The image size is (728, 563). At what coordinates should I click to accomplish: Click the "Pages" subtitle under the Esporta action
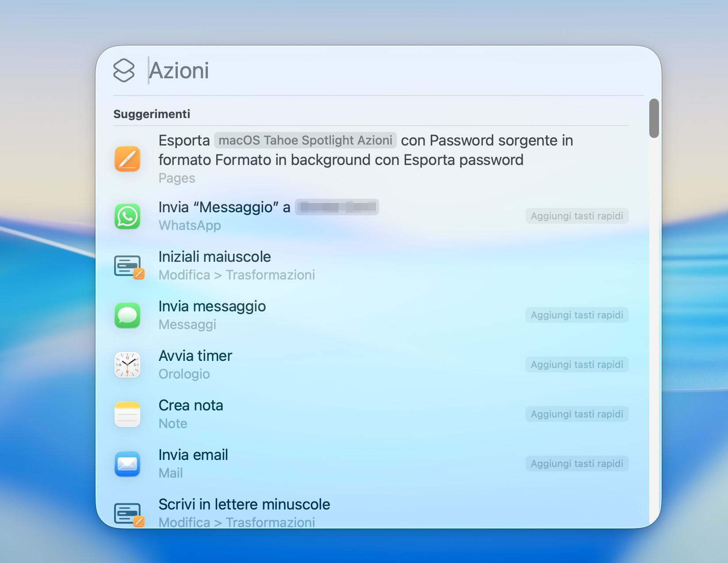[177, 178]
